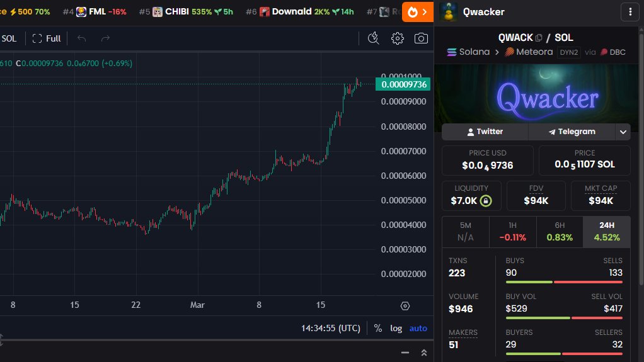Click the LIQUIDITY $7.0K box
The width and height of the screenshot is (644, 362).
(471, 195)
